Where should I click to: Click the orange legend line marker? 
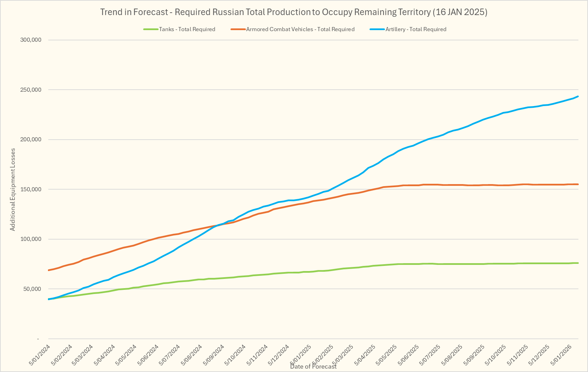click(238, 29)
